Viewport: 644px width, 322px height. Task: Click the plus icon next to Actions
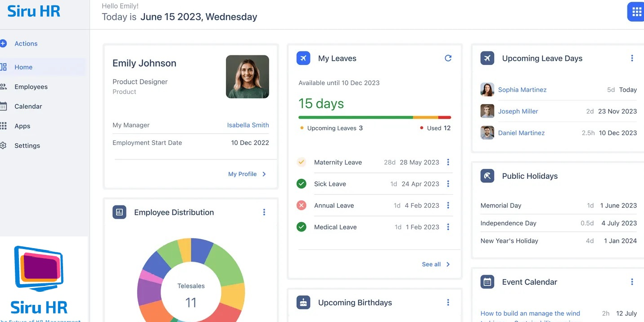tap(3, 44)
